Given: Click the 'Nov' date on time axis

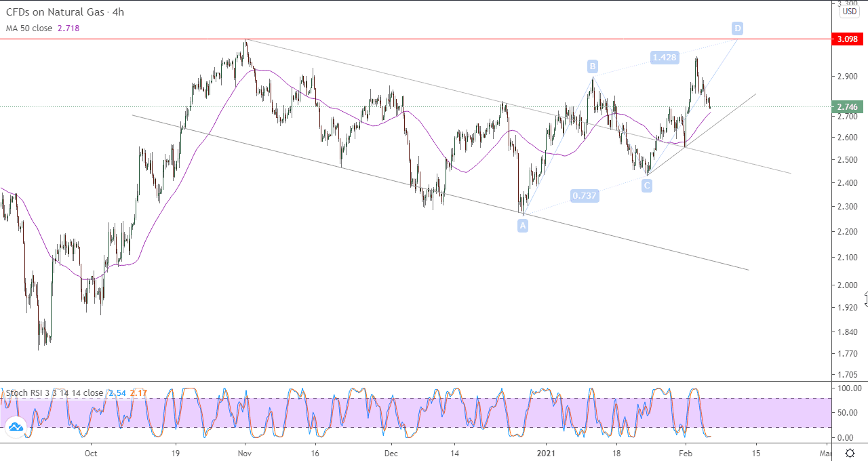Looking at the screenshot, I should (245, 453).
